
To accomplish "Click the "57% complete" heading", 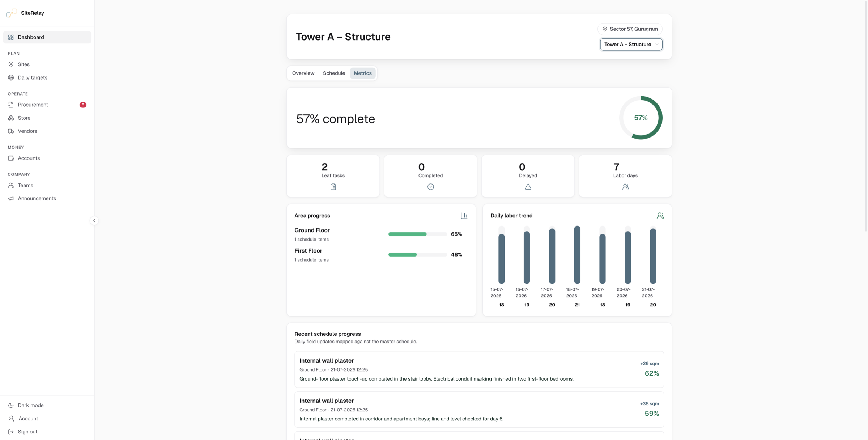I will 335,119.
